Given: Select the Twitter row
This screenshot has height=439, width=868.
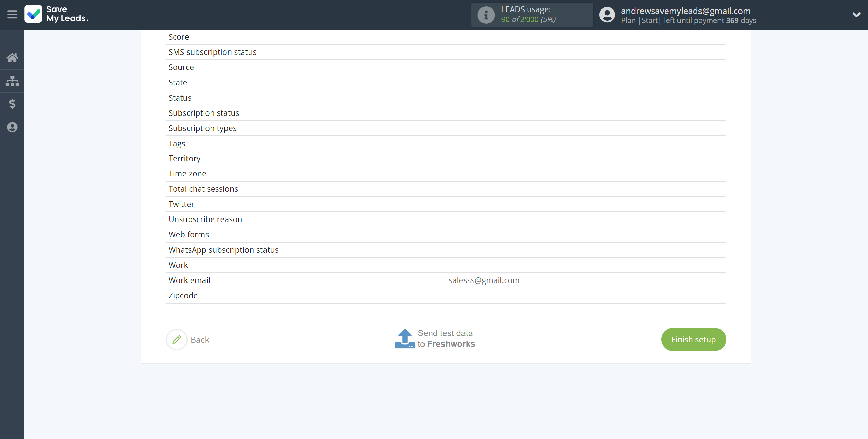Looking at the screenshot, I should [x=446, y=204].
